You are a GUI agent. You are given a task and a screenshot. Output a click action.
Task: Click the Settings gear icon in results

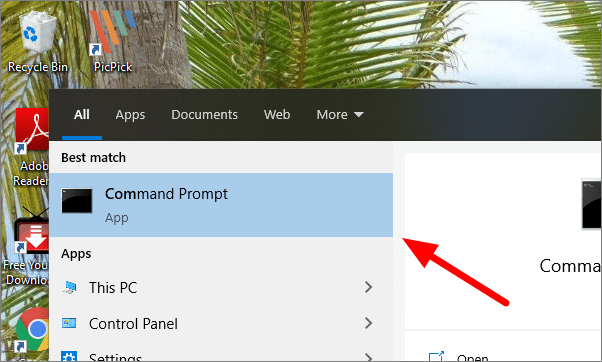tap(69, 356)
